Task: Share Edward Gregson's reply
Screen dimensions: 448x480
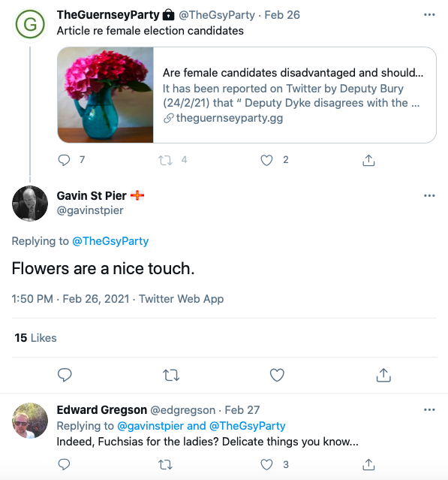Action: [x=368, y=465]
